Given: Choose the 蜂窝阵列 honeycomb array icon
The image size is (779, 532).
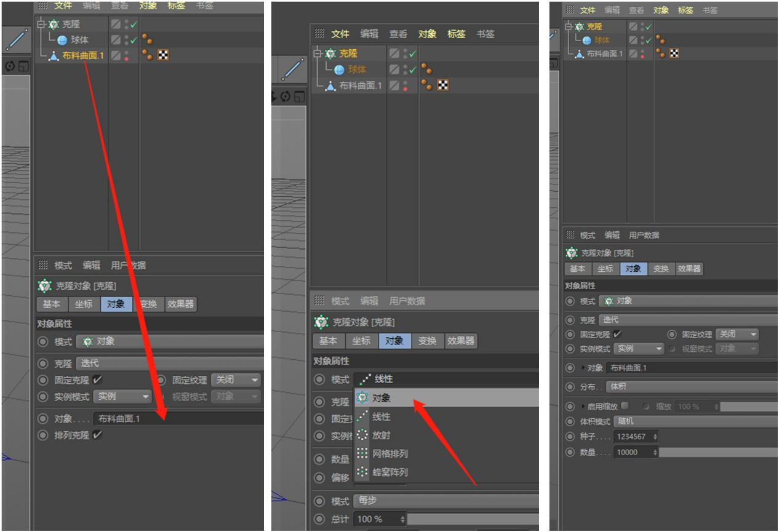Looking at the screenshot, I should [x=362, y=472].
